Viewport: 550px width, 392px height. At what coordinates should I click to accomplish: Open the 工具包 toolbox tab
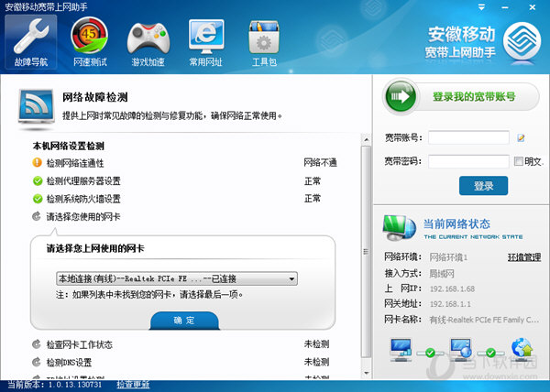[264, 43]
